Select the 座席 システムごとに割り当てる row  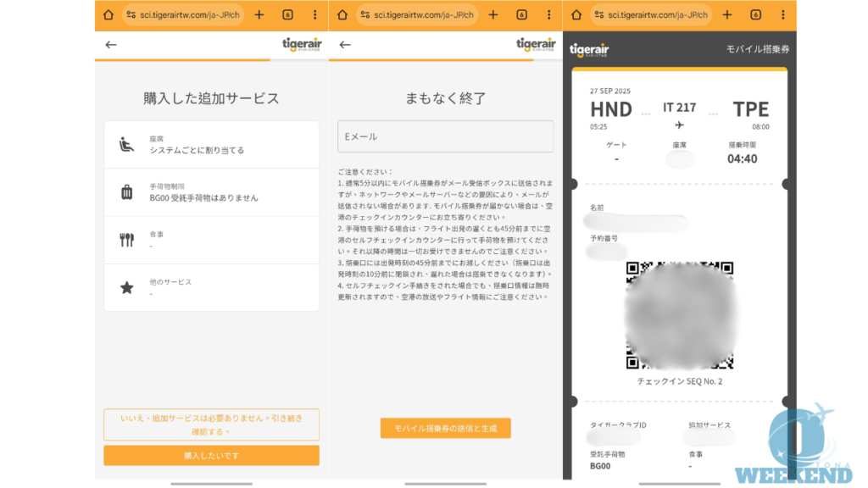pyautogui.click(x=211, y=145)
